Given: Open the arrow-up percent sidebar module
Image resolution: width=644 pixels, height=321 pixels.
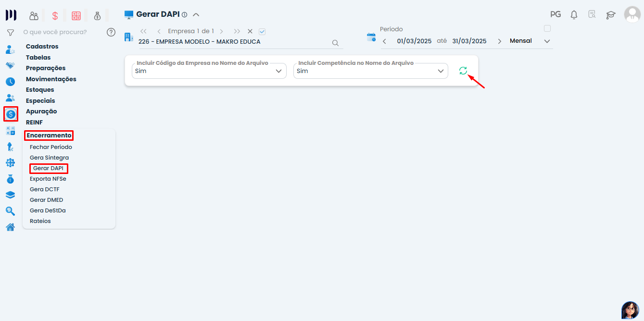Looking at the screenshot, I should (10, 147).
